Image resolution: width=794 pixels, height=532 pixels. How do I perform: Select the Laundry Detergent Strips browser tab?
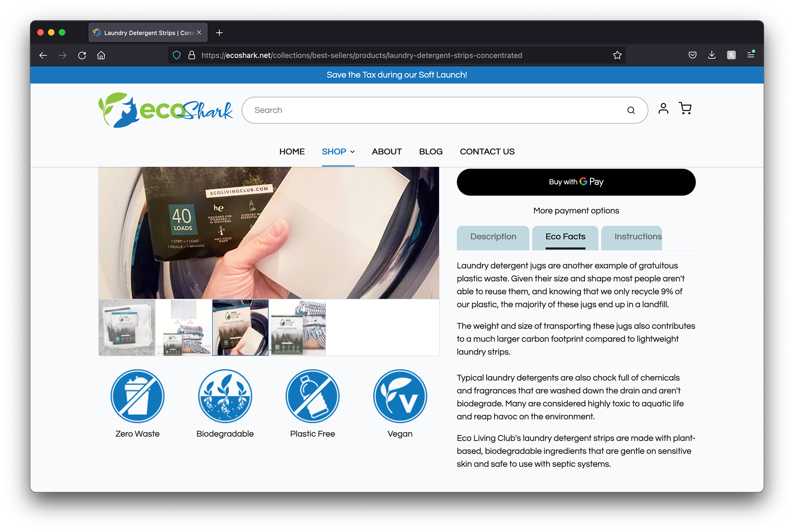(x=148, y=33)
